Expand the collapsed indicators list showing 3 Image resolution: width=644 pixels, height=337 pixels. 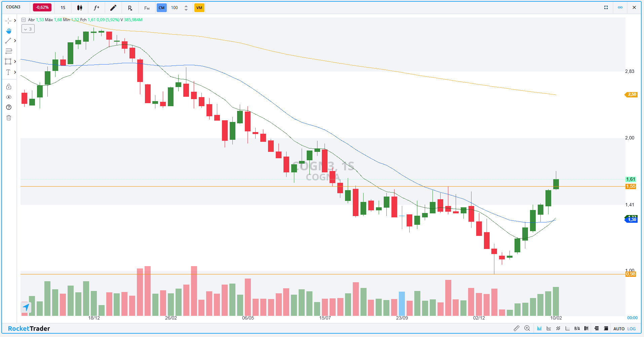pyautogui.click(x=28, y=29)
